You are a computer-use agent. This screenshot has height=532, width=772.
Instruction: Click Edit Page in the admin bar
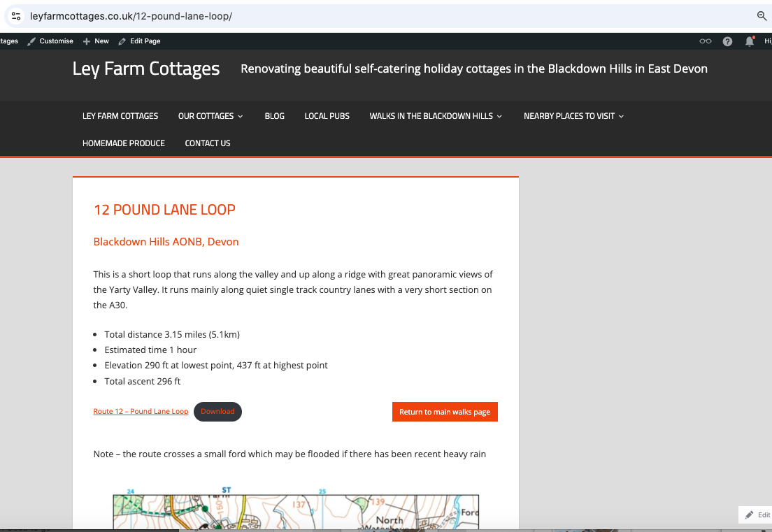pyautogui.click(x=140, y=41)
